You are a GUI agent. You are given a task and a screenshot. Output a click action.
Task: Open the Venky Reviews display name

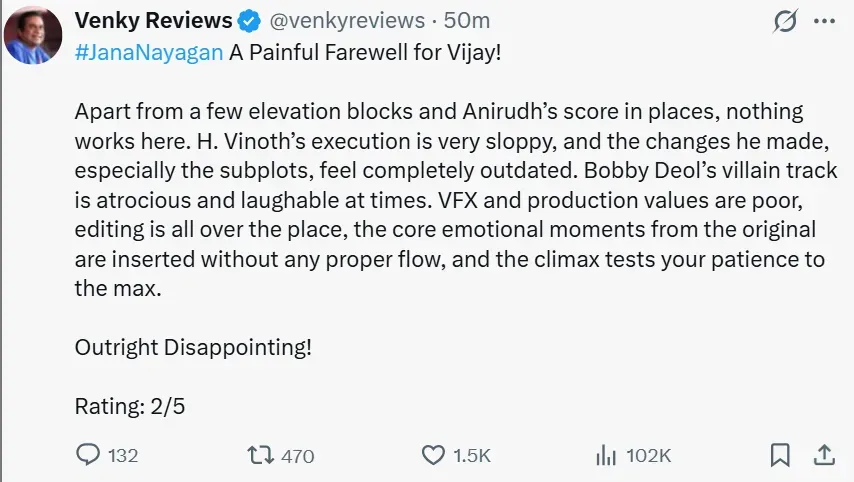[x=154, y=21]
